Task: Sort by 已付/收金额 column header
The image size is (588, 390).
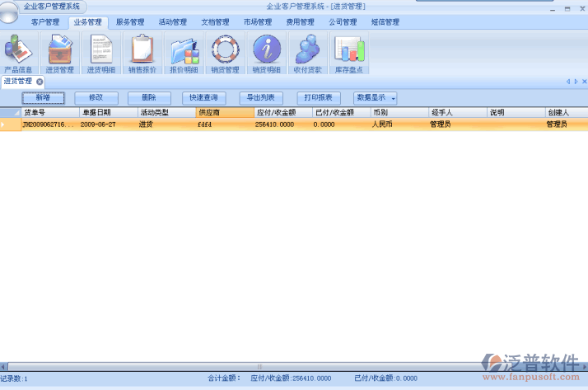Action: point(341,112)
